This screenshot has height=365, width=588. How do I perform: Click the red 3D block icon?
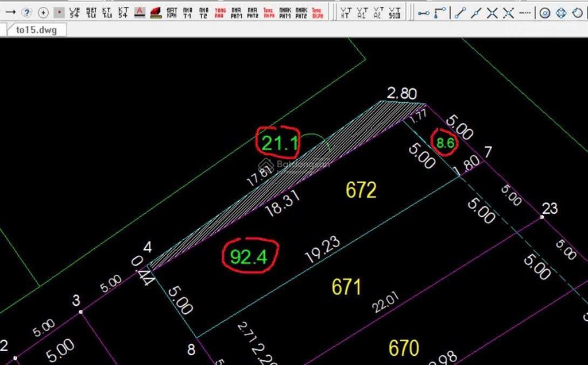(x=156, y=13)
